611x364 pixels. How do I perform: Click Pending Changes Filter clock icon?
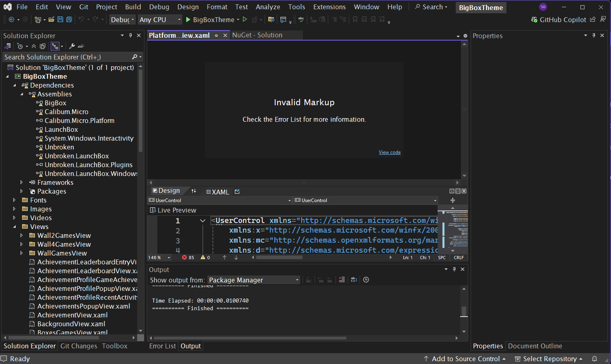20,46
